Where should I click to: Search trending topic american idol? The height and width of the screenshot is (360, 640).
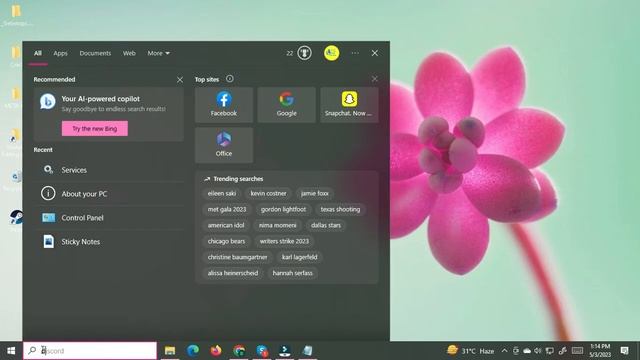pyautogui.click(x=226, y=225)
